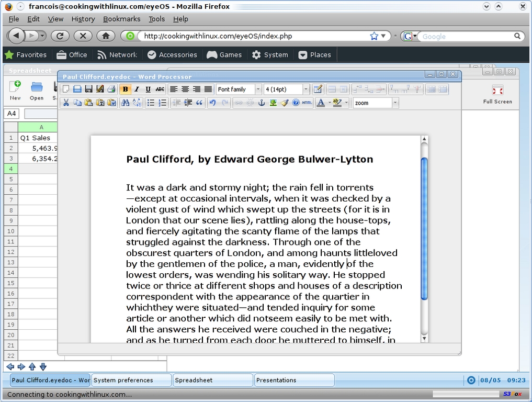Print the document using the printer icon
The width and height of the screenshot is (532, 402).
coord(111,90)
